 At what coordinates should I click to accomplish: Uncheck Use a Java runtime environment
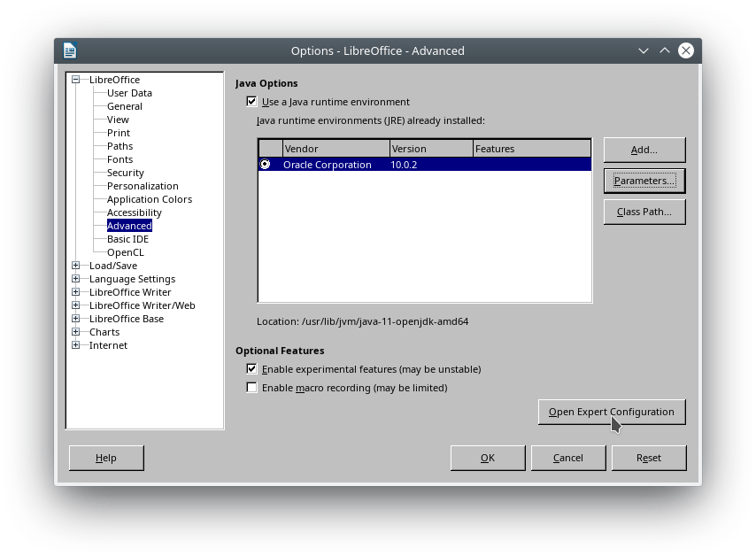(251, 102)
